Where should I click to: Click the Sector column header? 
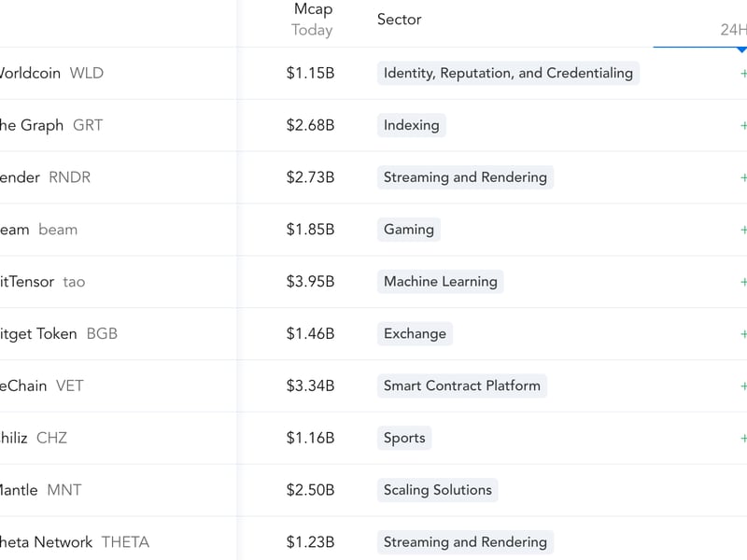[399, 20]
